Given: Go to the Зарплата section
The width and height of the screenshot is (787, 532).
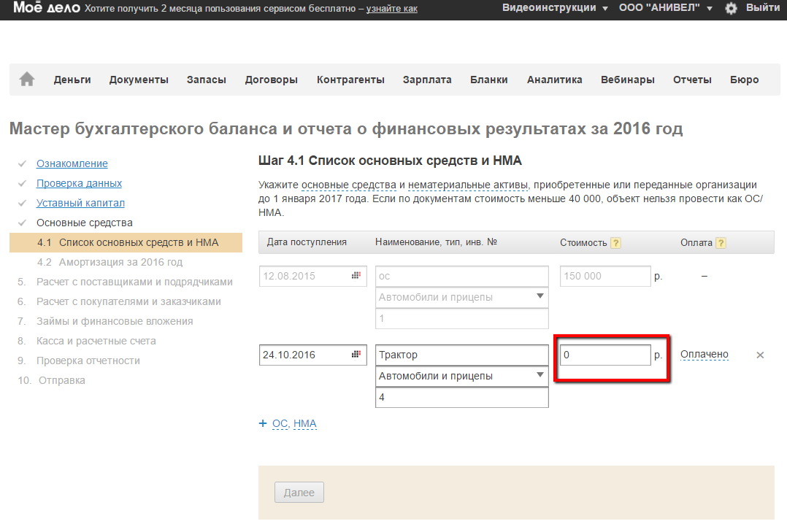Looking at the screenshot, I should pyautogui.click(x=427, y=80).
